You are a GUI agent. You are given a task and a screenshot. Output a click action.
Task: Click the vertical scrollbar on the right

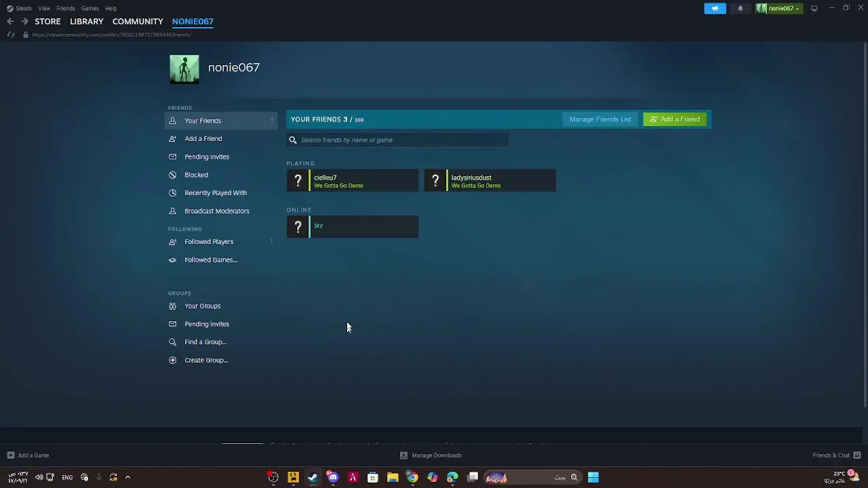pos(865,224)
